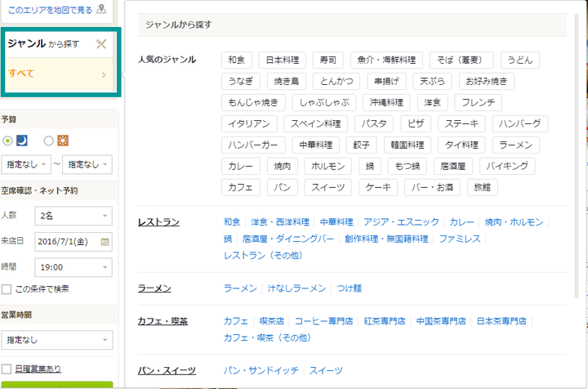This screenshot has width=588, height=389.
Task: Open the レストラン category heading link
Action: click(x=158, y=222)
